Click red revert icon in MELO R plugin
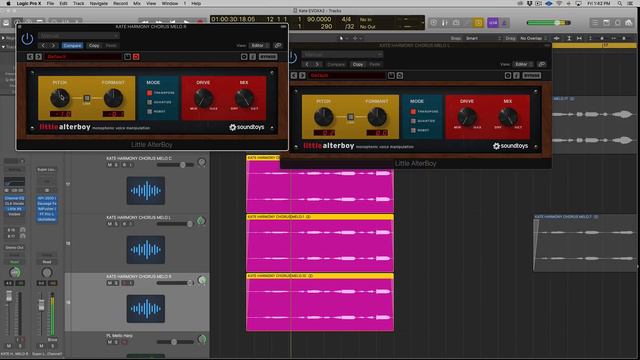 136,57
